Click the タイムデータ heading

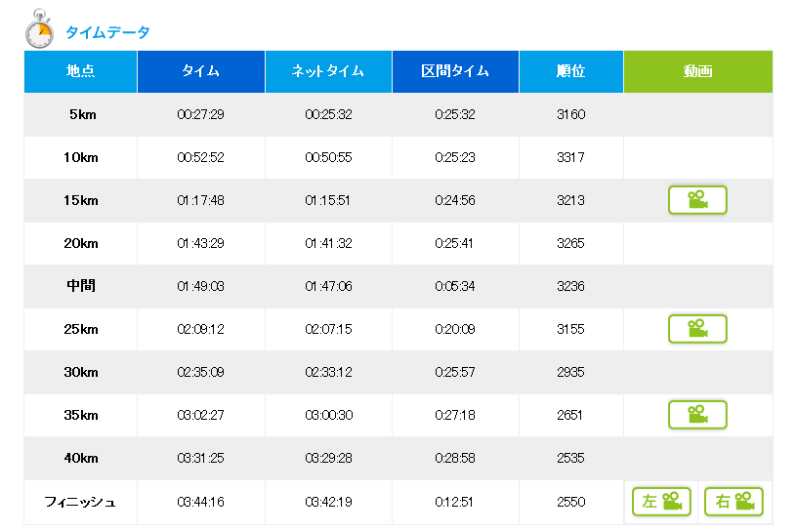click(x=107, y=32)
